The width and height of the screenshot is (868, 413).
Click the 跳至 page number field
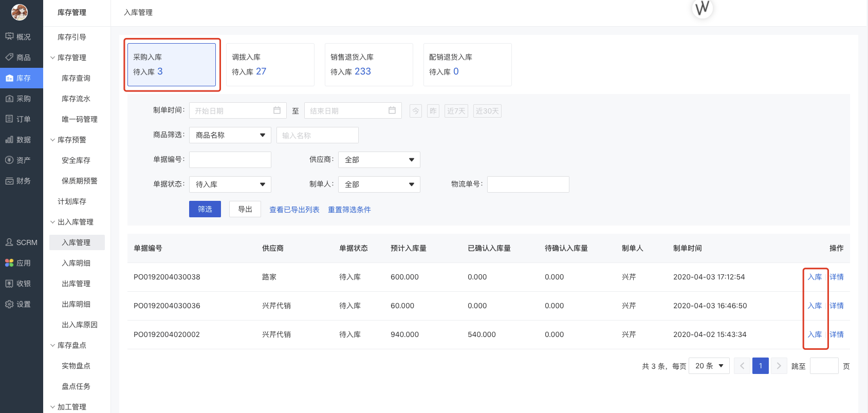pos(824,366)
